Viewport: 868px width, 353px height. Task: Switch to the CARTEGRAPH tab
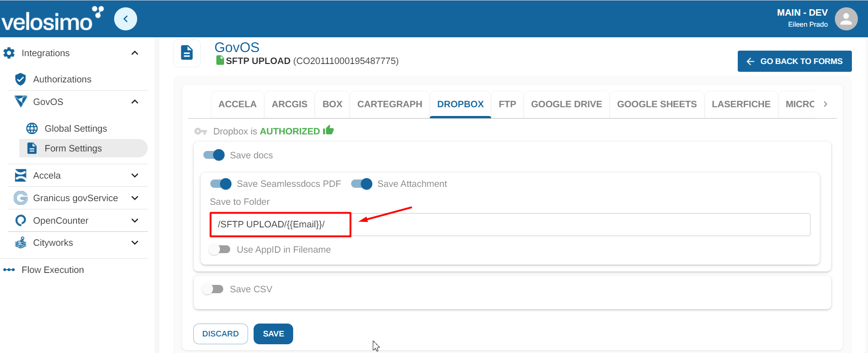[390, 104]
